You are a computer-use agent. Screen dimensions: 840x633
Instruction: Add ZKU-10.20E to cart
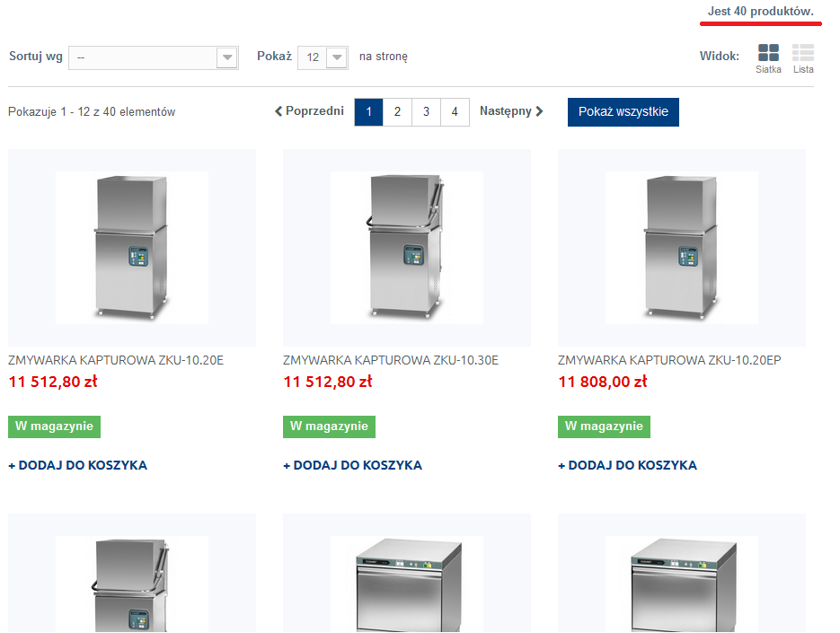coord(77,465)
